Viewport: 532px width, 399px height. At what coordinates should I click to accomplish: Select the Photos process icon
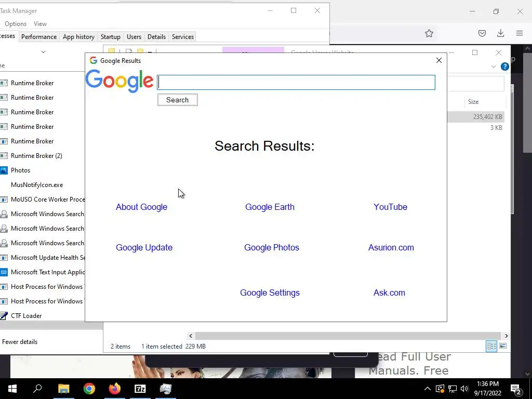[4, 170]
